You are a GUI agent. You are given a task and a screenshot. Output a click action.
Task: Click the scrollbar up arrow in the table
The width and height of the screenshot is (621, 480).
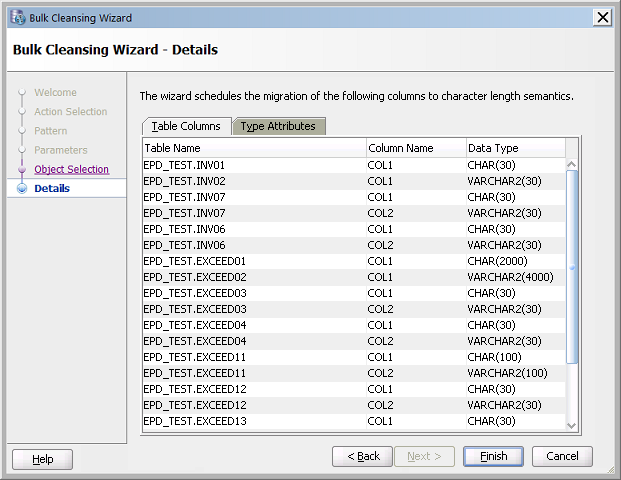click(572, 163)
